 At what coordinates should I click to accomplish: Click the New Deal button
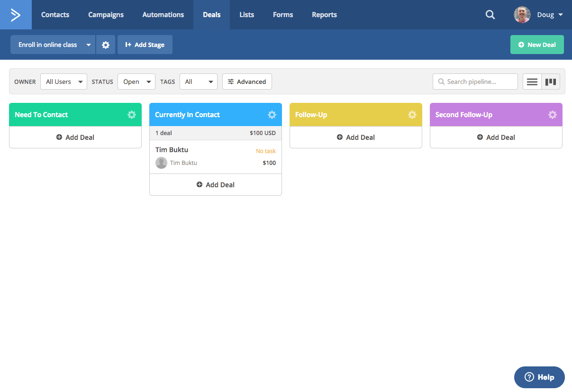point(537,45)
